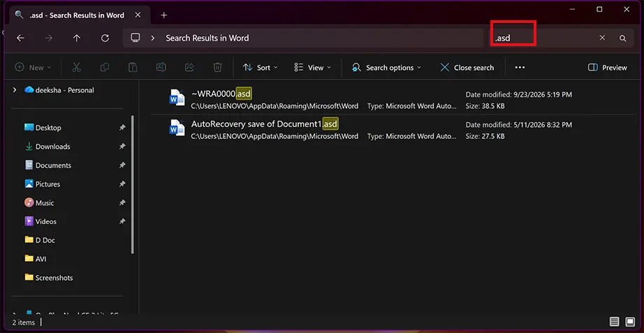Click 'Search Results in Word' breadcrumb
Screen dimensions: 644x333
coord(207,38)
